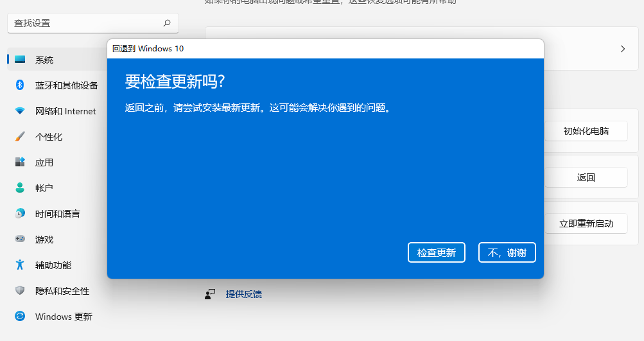
Task: Click the 隐私和安全性 shield icon
Action: tap(20, 290)
